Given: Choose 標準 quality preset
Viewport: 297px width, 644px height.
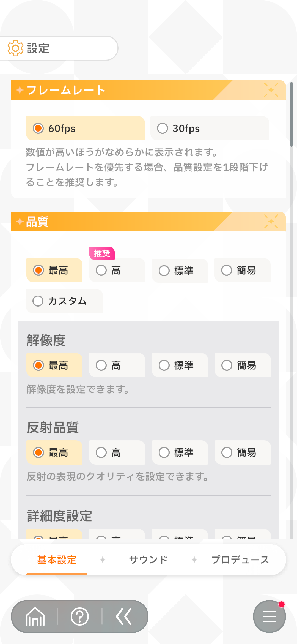Looking at the screenshot, I should click(x=180, y=271).
